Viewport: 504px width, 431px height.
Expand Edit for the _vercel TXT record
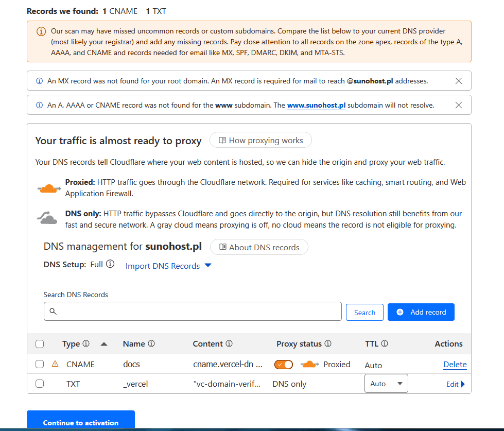point(455,384)
